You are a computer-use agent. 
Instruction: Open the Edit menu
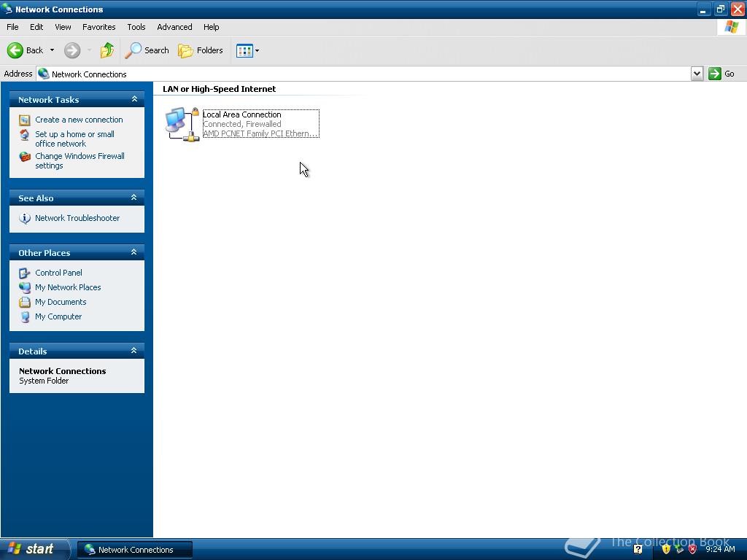[x=36, y=27]
